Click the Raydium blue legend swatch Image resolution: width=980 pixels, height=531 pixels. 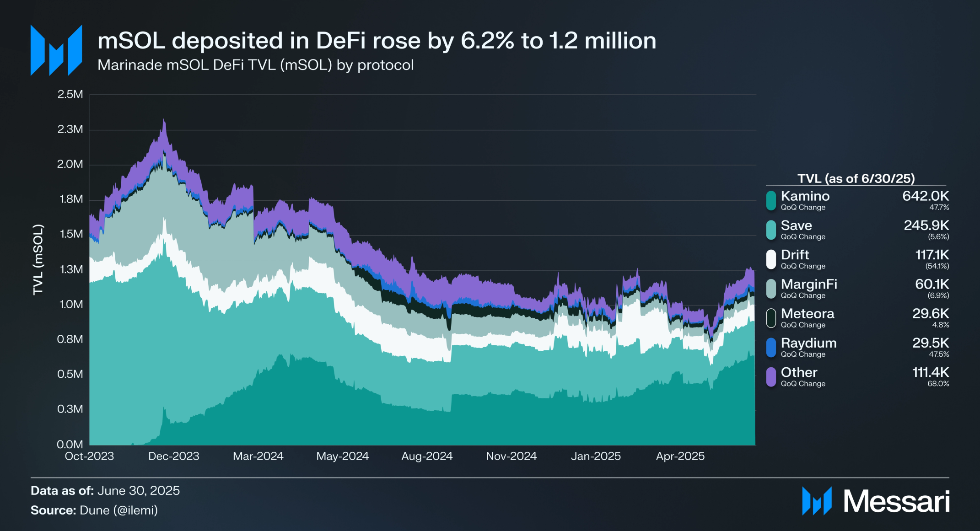click(771, 347)
